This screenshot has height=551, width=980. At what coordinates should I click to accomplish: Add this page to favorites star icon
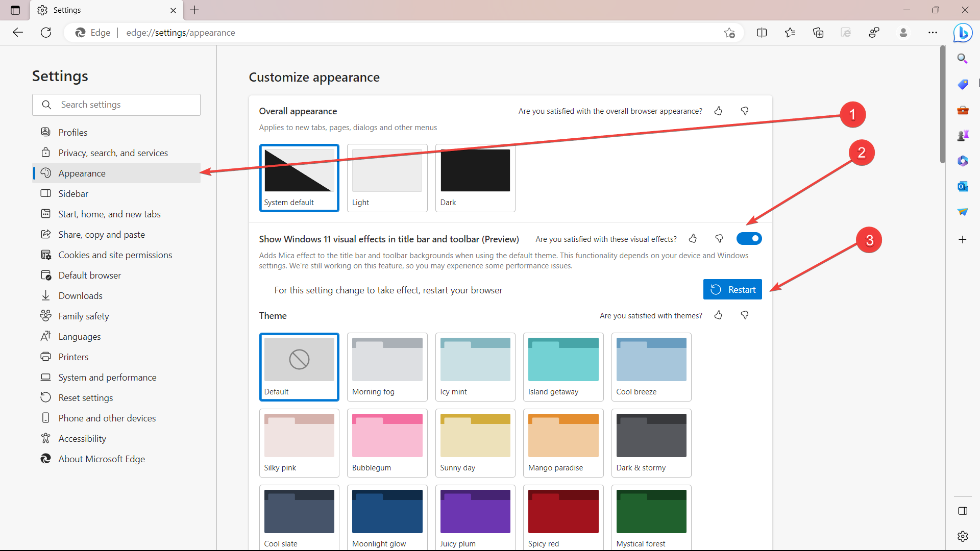729,33
